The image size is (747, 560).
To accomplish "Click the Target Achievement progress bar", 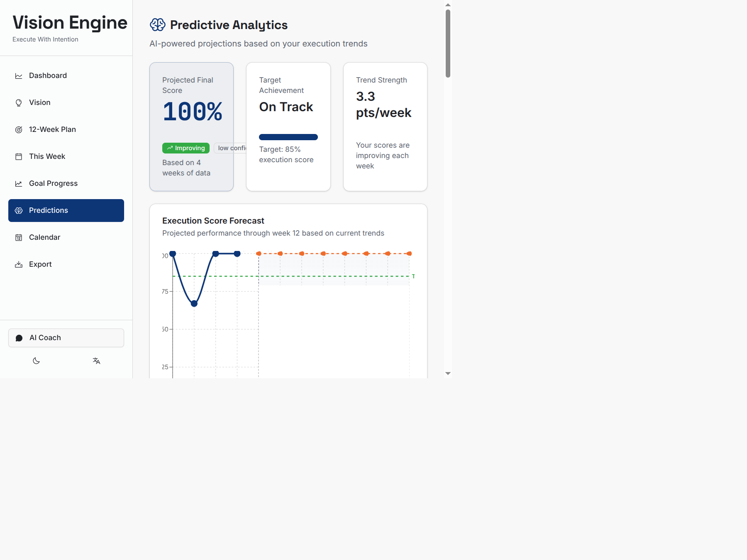I will pos(288,137).
